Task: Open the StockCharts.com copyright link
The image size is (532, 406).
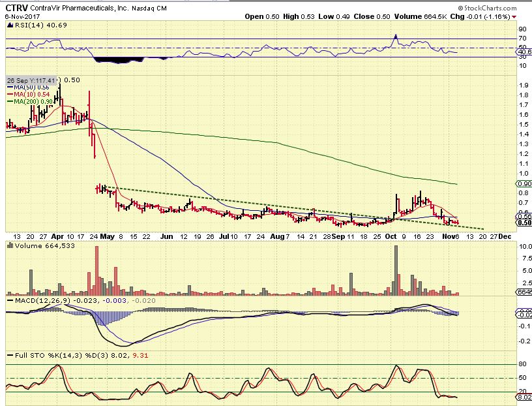Action: tap(487, 8)
